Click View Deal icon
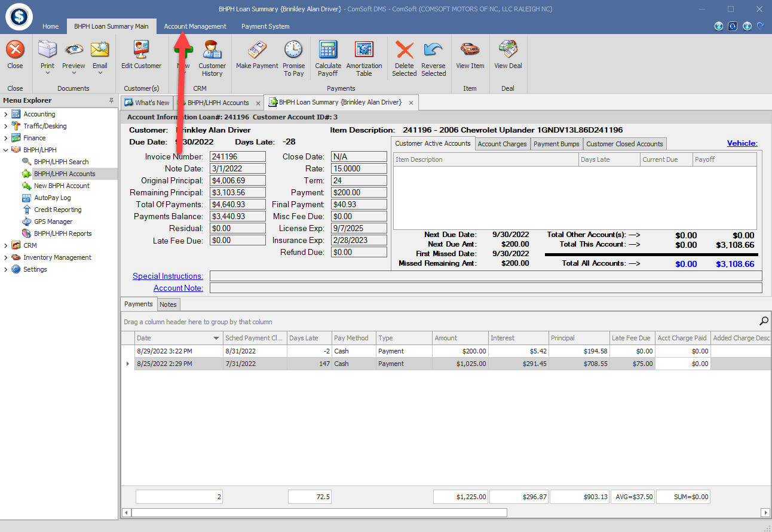Screen dimensions: 772x532 [x=508, y=50]
